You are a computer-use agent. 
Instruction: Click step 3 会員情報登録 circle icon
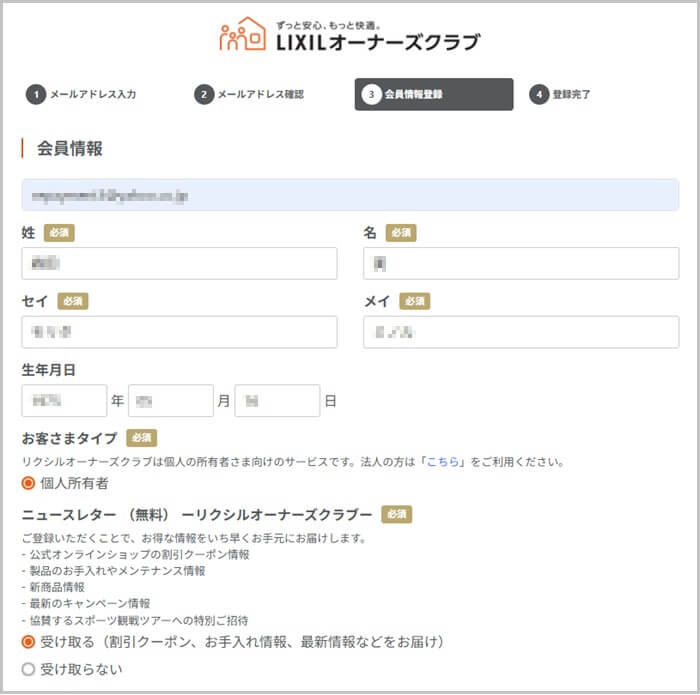click(372, 95)
